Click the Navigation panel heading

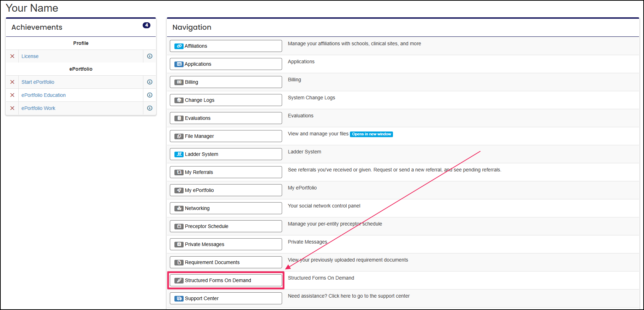tap(192, 27)
